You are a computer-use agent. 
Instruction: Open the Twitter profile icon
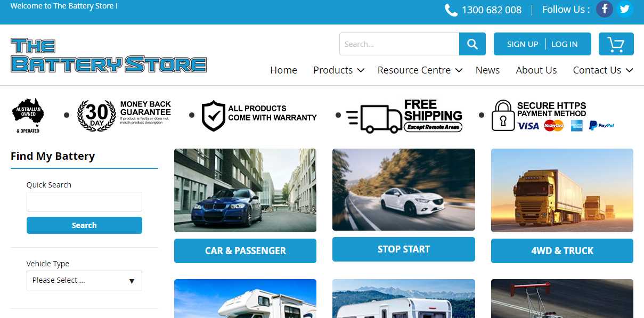(625, 9)
